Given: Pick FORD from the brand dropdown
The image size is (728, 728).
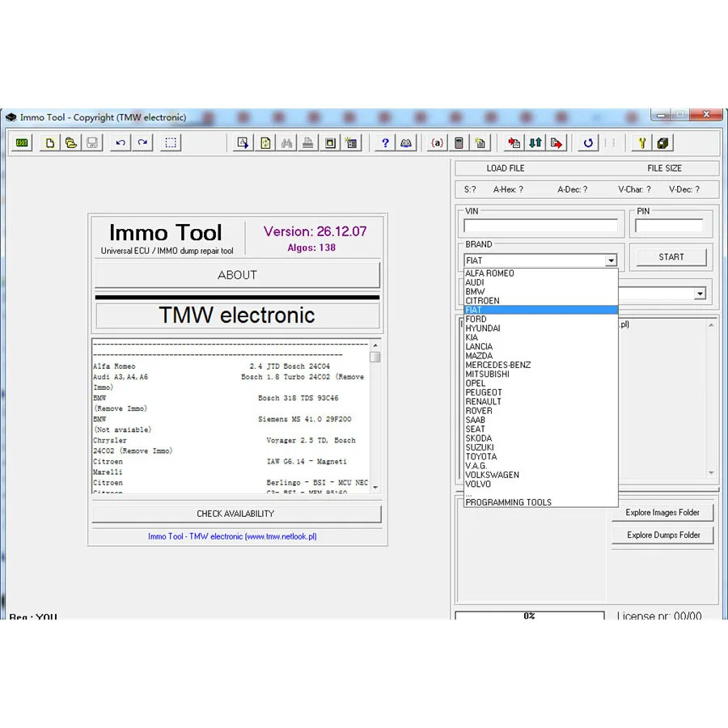Looking at the screenshot, I should tap(541, 319).
